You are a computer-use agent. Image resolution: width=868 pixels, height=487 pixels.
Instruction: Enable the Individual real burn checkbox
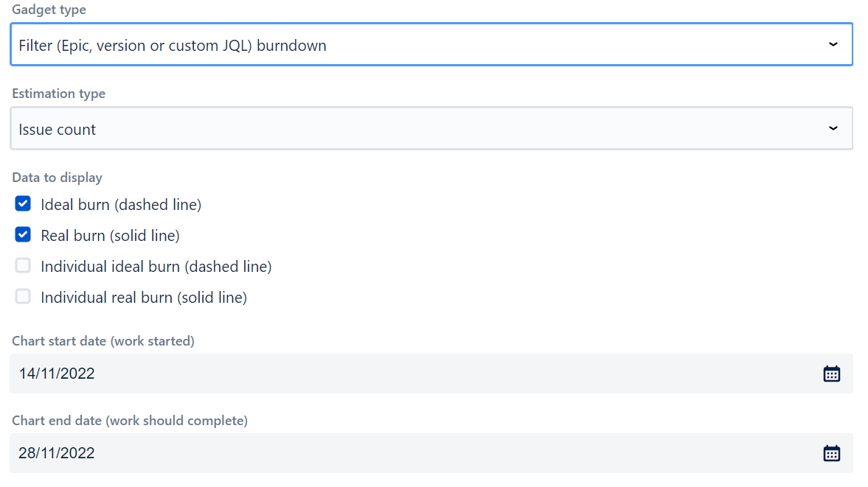coord(23,297)
